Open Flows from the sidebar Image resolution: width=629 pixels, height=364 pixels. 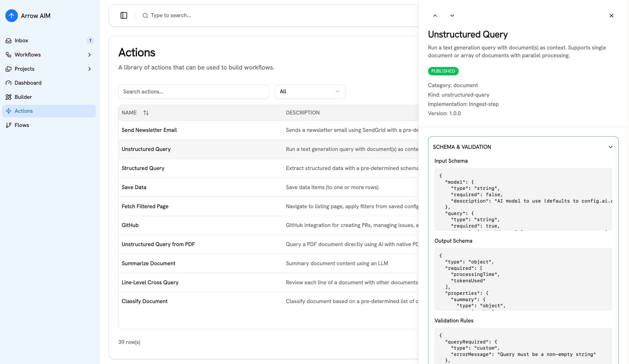coord(22,125)
